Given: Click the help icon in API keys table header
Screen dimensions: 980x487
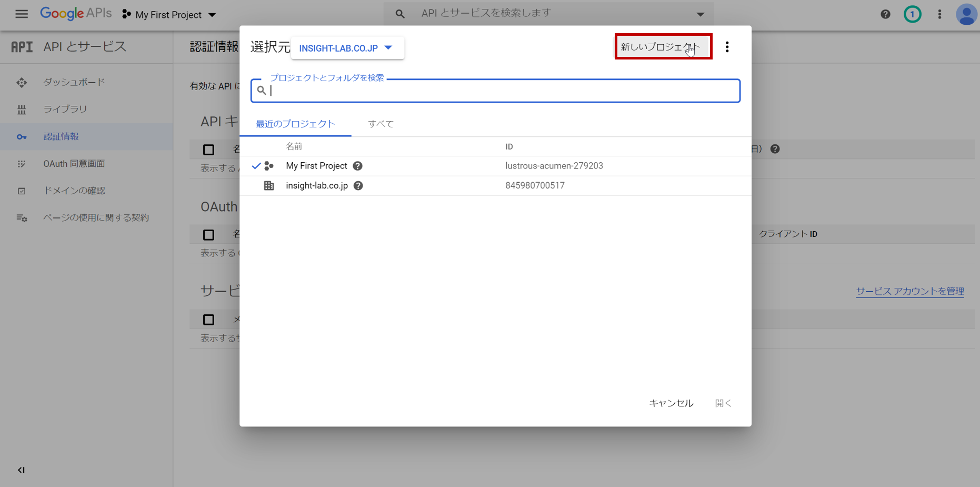Looking at the screenshot, I should [775, 149].
